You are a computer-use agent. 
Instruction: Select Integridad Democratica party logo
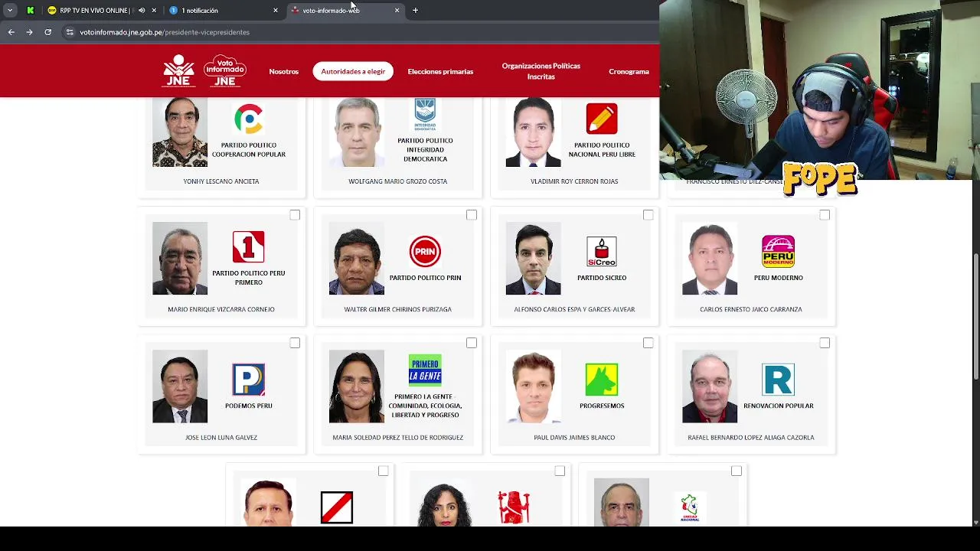tap(425, 115)
